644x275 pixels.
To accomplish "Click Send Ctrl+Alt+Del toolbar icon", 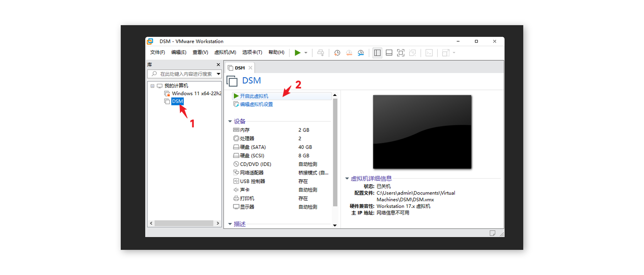I will click(x=321, y=53).
